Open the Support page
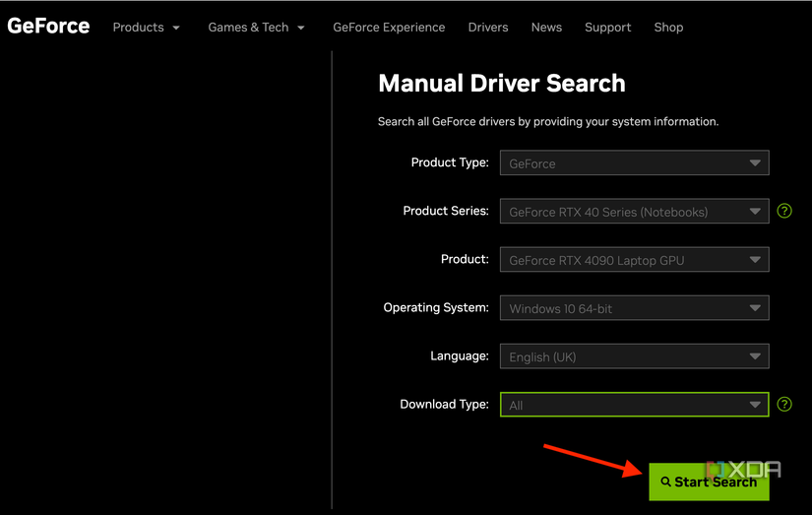 pos(607,27)
